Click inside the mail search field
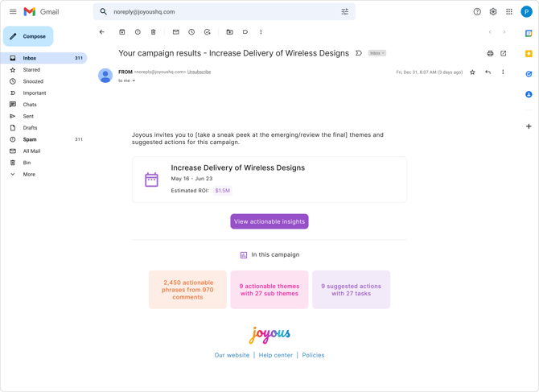The width and height of the screenshot is (539, 392). click(x=221, y=12)
